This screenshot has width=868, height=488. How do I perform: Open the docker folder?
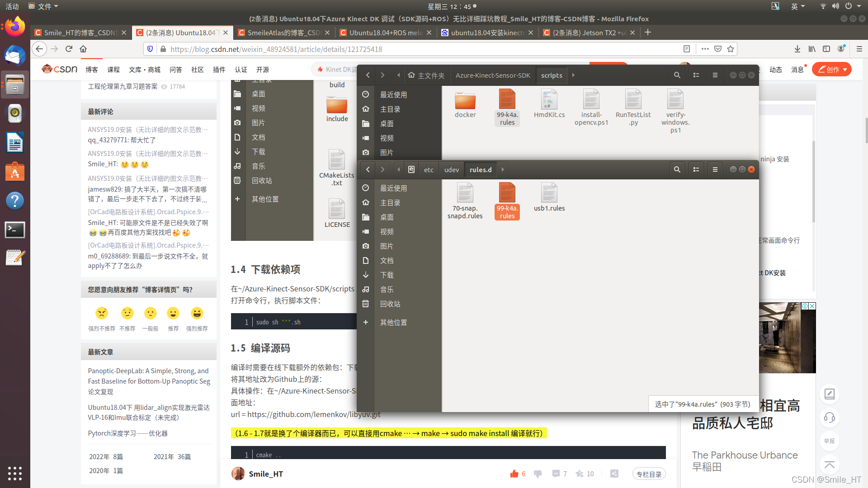(465, 102)
